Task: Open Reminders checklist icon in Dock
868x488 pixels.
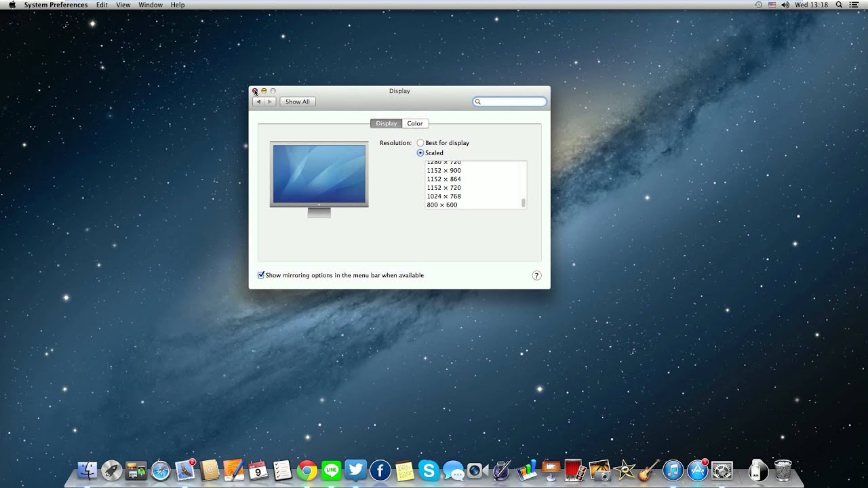Action: click(x=282, y=470)
